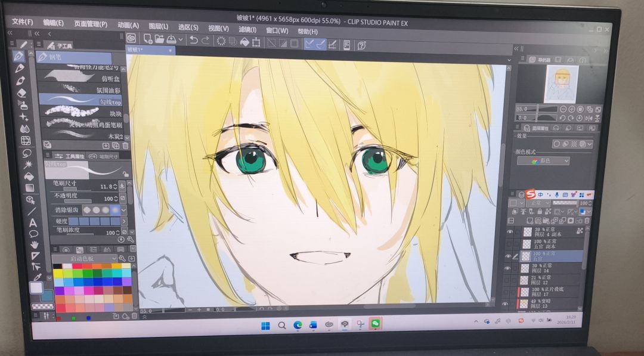Viewport: 644px width, 356px height.
Task: Select the Brush tool
Action: [x=20, y=81]
